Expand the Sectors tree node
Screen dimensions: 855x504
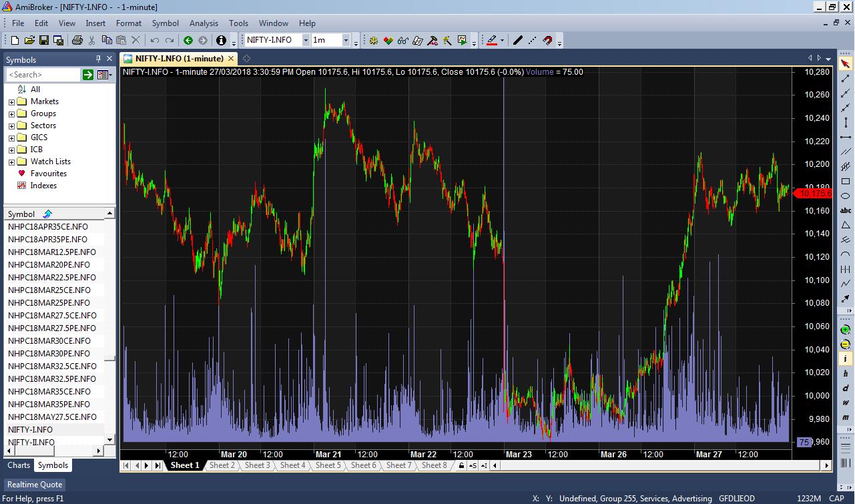click(x=11, y=126)
